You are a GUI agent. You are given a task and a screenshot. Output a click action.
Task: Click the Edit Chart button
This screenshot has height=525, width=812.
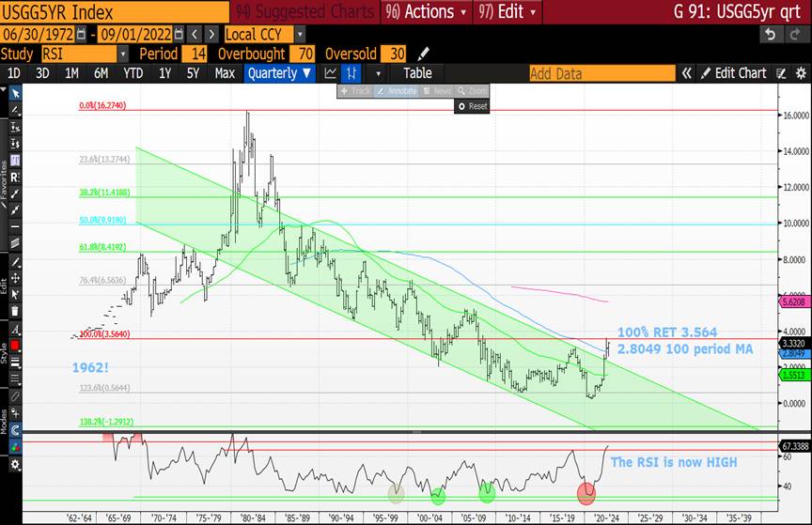click(734, 73)
